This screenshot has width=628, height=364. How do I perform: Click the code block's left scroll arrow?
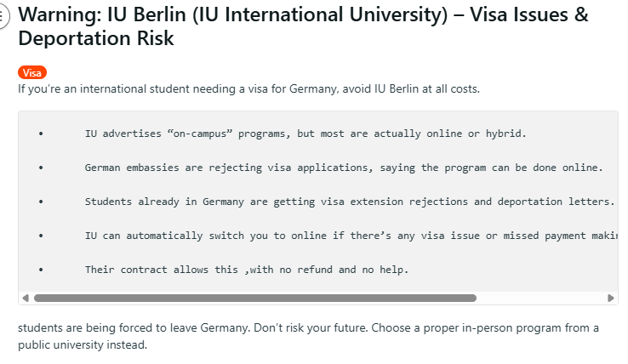(25, 298)
